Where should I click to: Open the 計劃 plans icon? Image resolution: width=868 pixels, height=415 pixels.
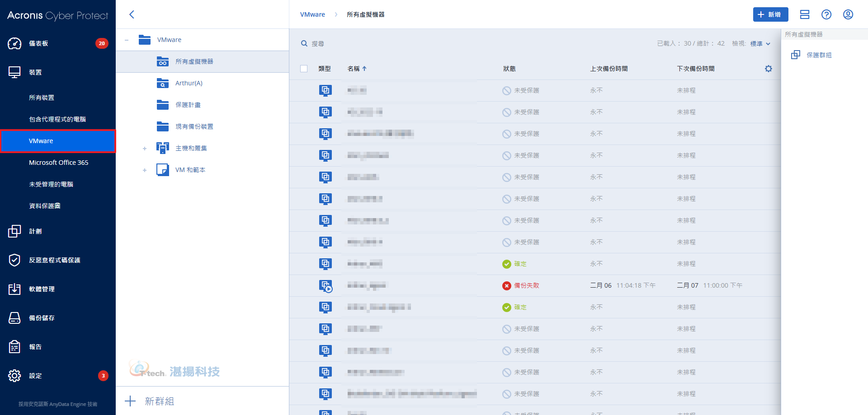point(14,231)
